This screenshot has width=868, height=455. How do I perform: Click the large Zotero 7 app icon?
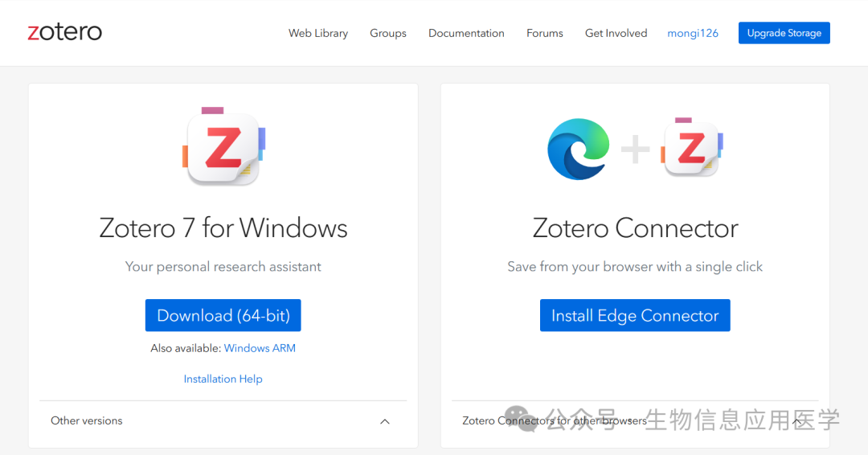point(223,146)
